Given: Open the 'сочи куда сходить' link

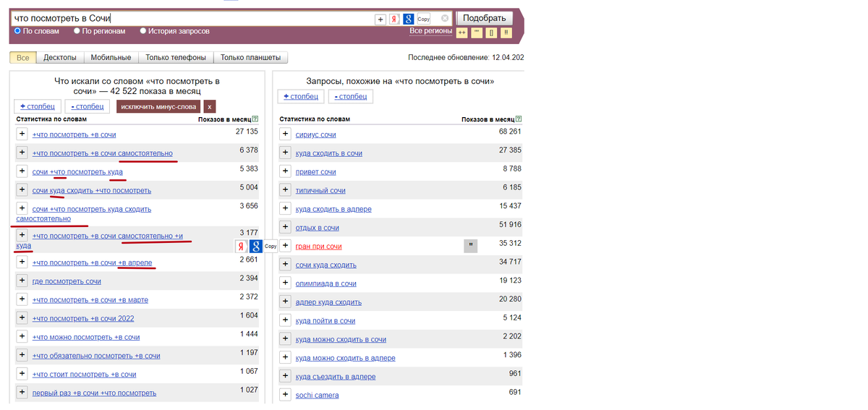Looking at the screenshot, I should tap(326, 265).
